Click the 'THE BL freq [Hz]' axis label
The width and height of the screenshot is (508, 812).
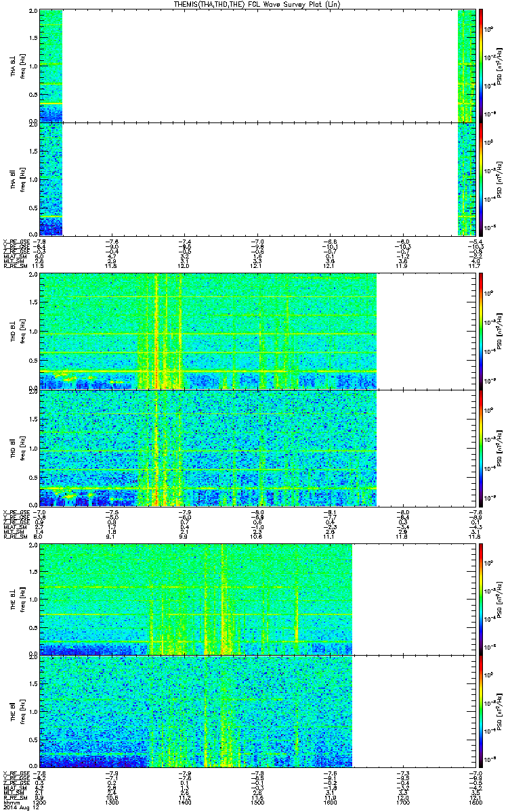[x=17, y=599]
